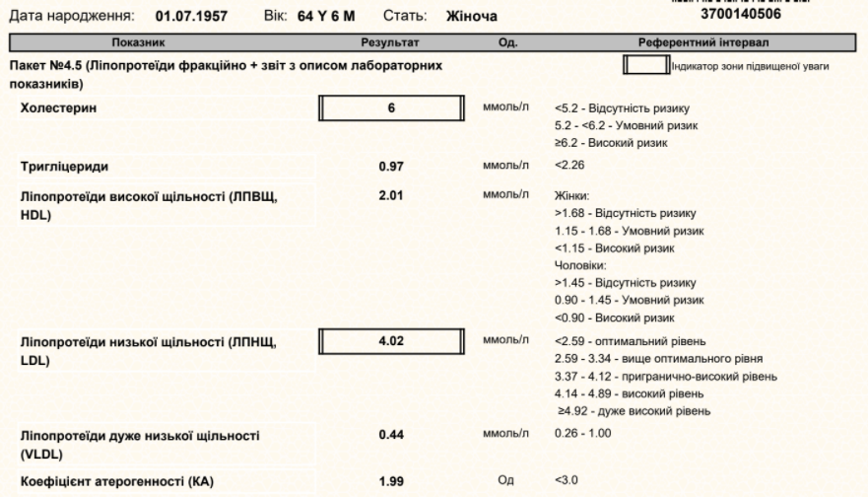Screen dimensions: 868x497
Task: Click the Коефіцієнт атерогенності (КА) label
Action: point(116,480)
